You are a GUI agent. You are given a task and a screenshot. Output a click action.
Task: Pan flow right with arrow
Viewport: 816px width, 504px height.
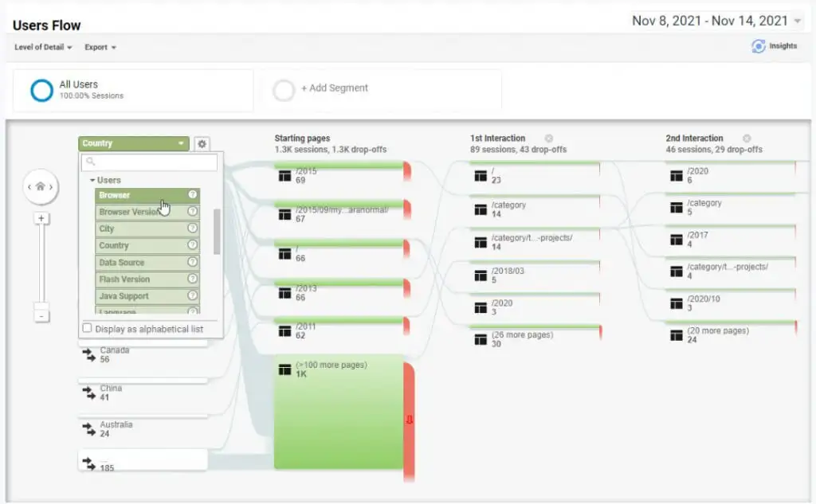click(x=51, y=187)
